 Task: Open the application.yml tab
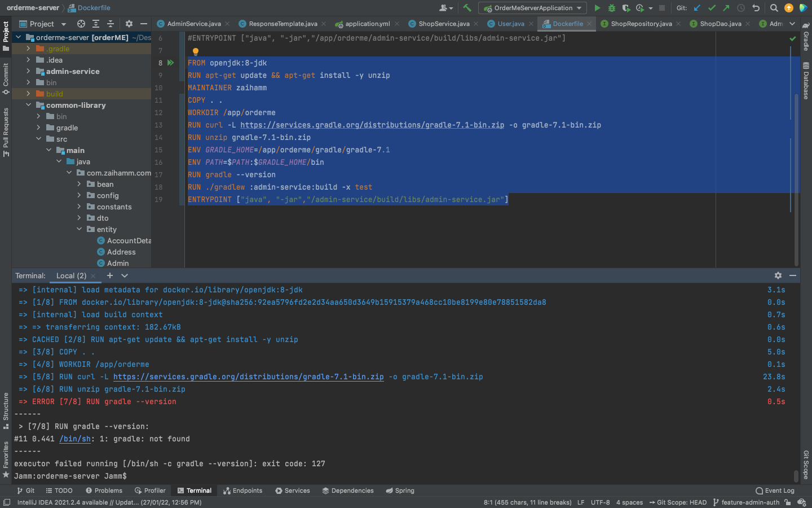[367, 24]
